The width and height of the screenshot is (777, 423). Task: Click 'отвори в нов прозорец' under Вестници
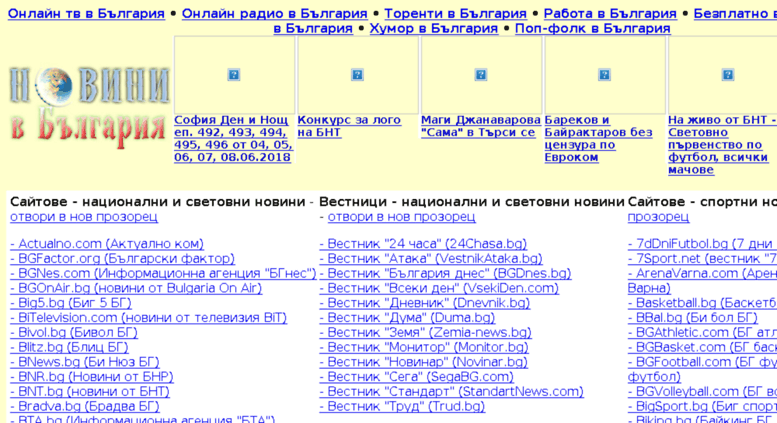coord(401,216)
